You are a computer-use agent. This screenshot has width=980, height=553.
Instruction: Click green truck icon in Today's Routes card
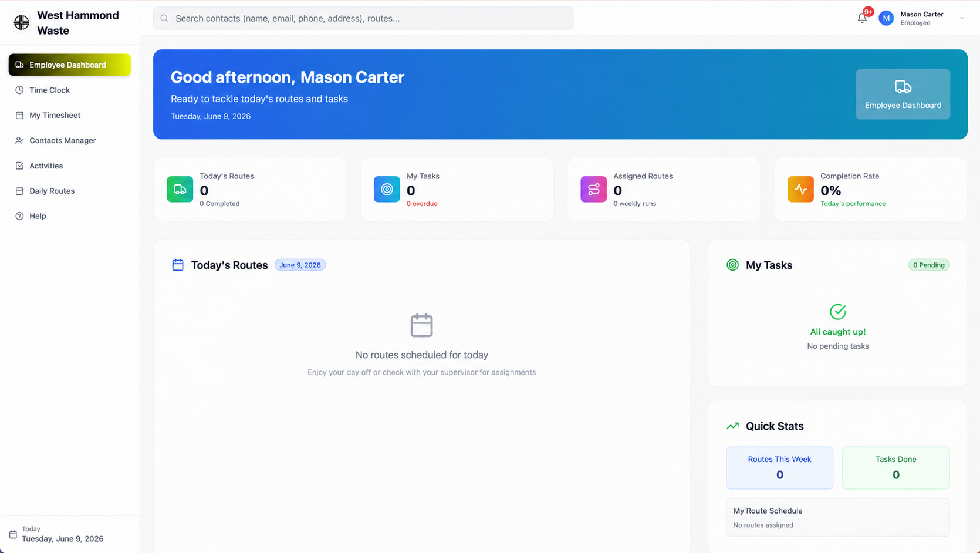pyautogui.click(x=180, y=189)
